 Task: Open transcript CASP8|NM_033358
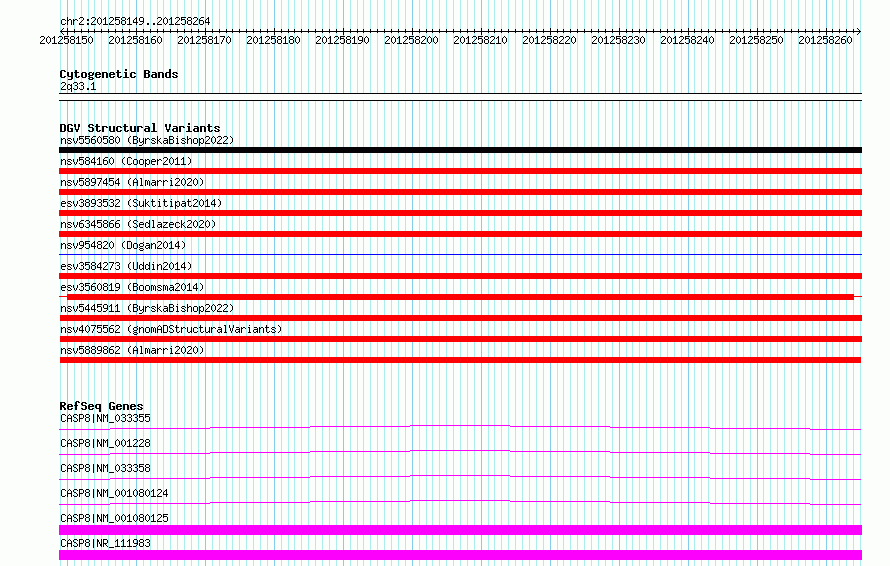click(x=105, y=468)
